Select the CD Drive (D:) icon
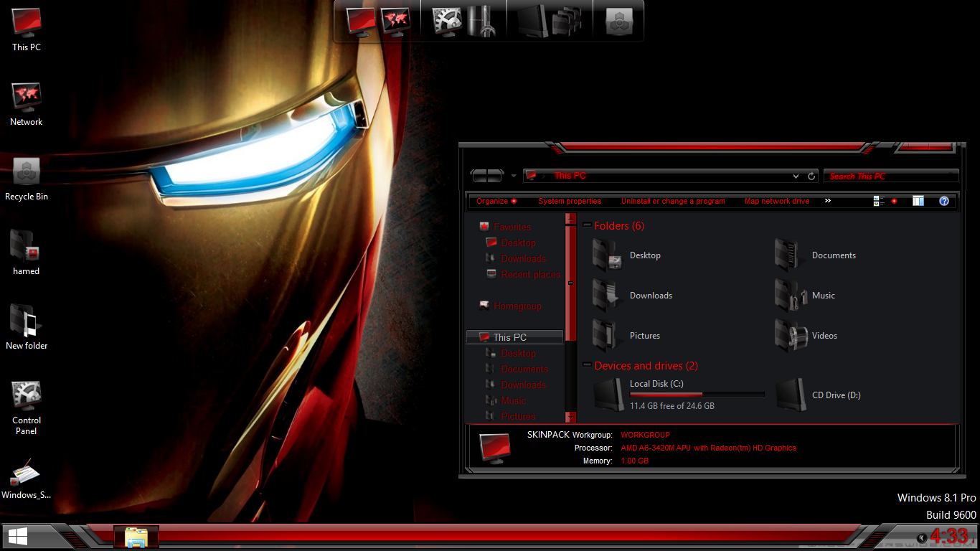The image size is (980, 551). 791,395
